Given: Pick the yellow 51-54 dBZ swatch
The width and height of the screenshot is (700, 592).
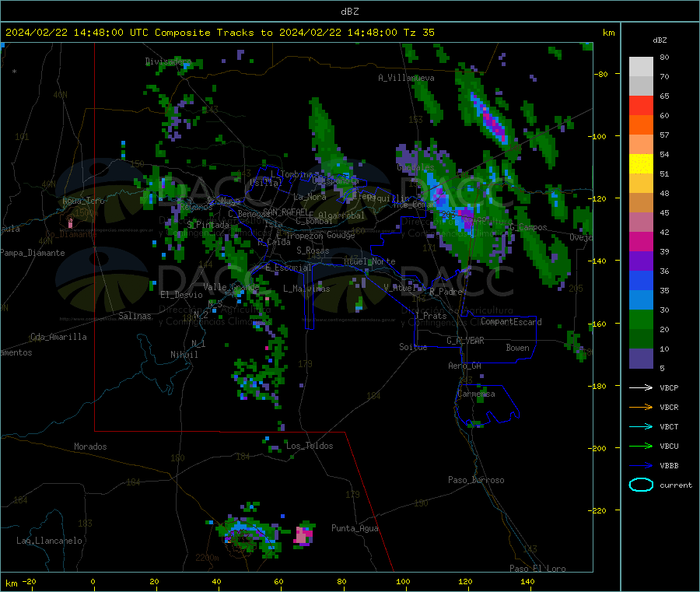Looking at the screenshot, I should (x=641, y=164).
